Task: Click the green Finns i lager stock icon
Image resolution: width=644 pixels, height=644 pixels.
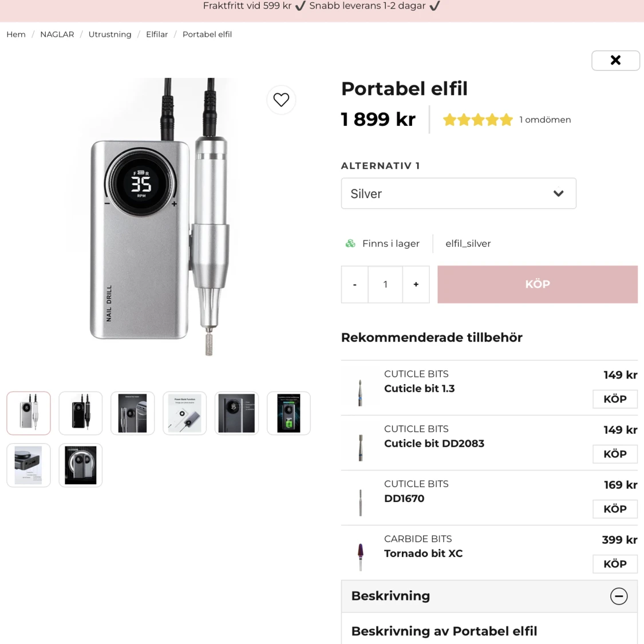Action: click(350, 243)
